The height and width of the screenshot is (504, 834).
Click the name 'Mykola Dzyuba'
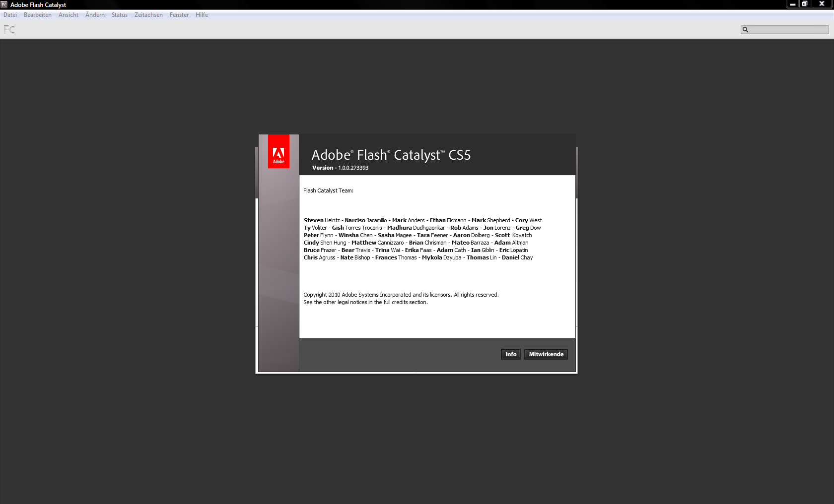tap(441, 257)
